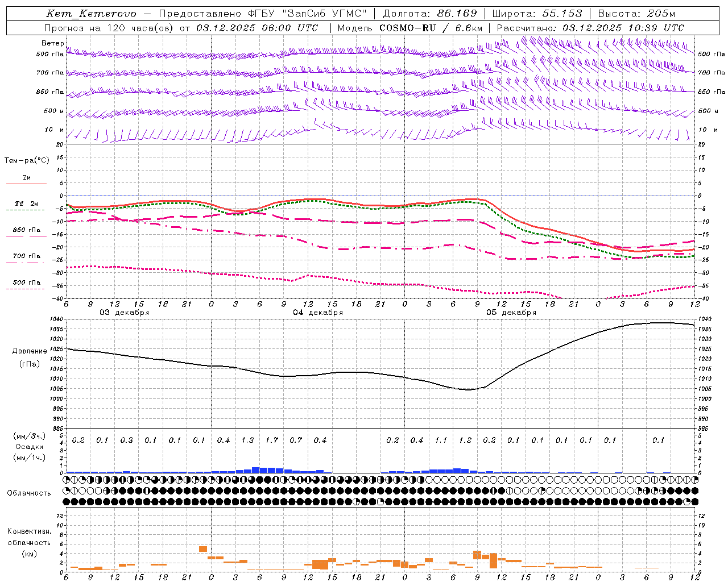Viewport: 728px width, 582px height.
Task: Click the Осадки precipitation label
Action: click(30, 447)
